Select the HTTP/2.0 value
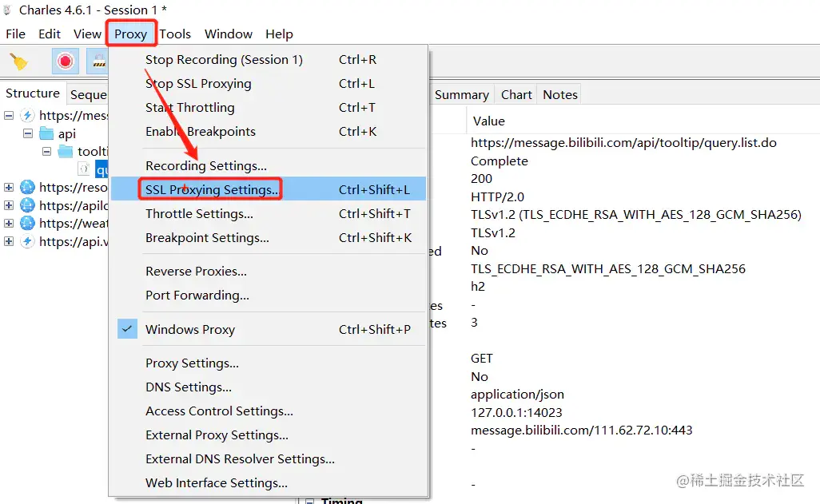This screenshot has height=504, width=820. [497, 197]
